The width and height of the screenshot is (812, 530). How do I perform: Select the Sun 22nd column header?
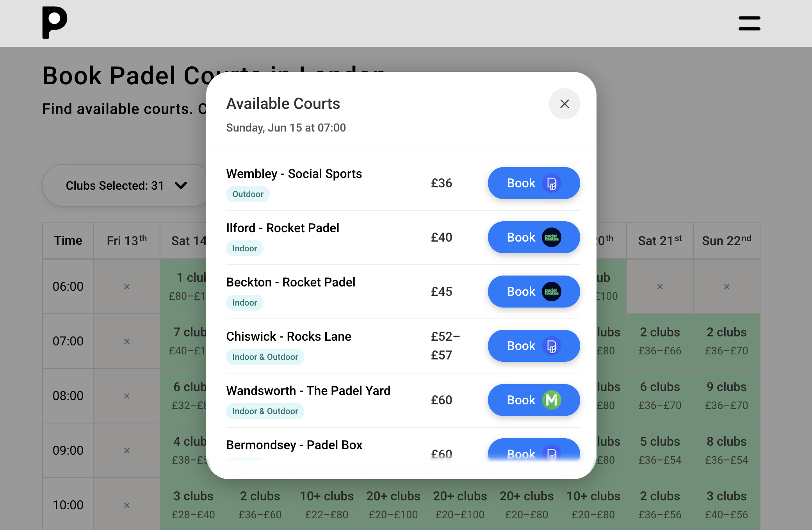(x=727, y=240)
